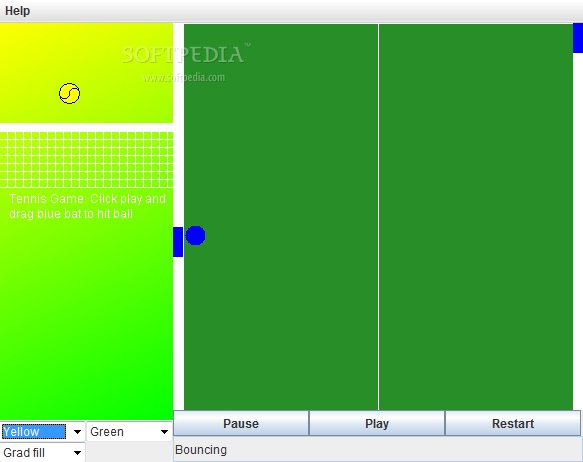583x462 pixels.
Task: Click the arrow of Grad fill combo box
Action: point(77,453)
